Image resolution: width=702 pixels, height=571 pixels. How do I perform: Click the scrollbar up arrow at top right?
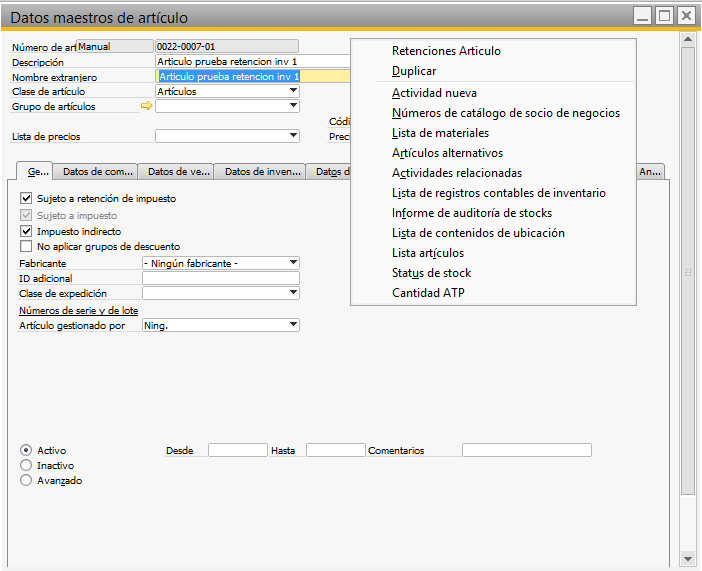(687, 39)
